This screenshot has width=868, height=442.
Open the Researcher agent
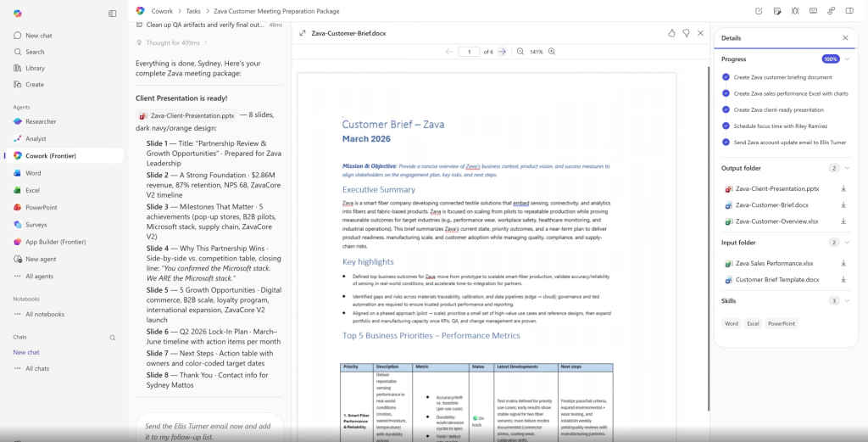pos(41,121)
